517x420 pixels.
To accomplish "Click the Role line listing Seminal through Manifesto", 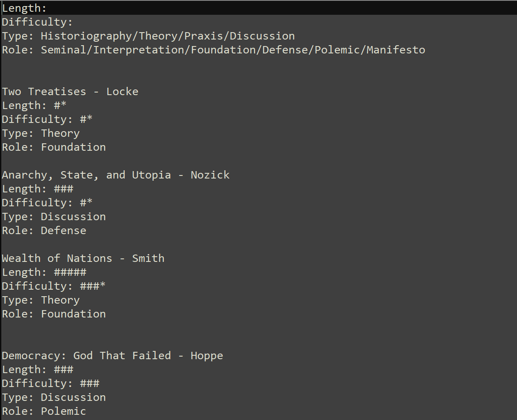I will [213, 50].
